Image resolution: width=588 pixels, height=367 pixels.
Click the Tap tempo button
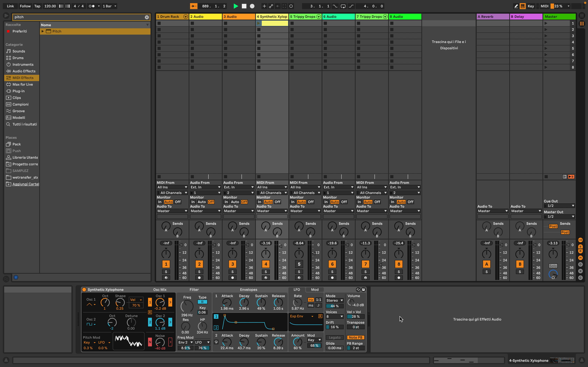[37, 6]
